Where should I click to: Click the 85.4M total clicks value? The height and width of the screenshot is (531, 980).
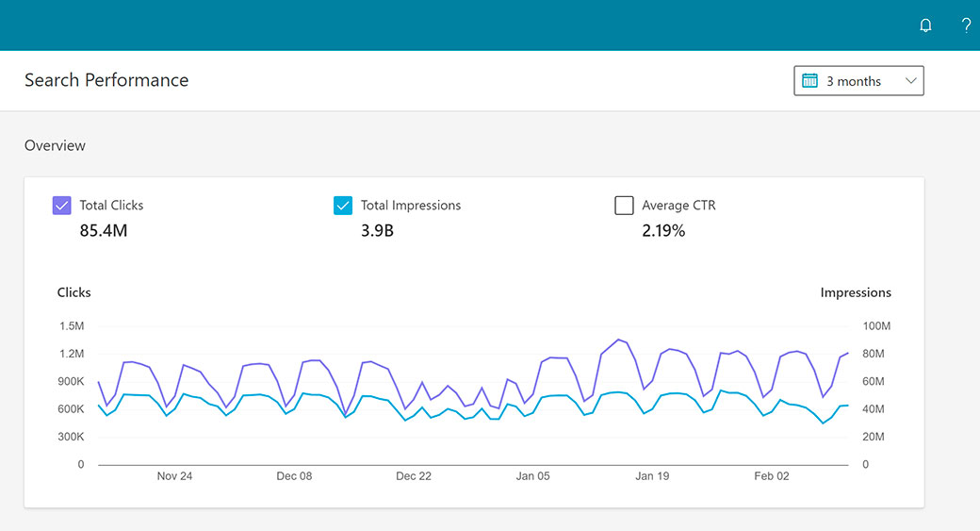pyautogui.click(x=104, y=230)
